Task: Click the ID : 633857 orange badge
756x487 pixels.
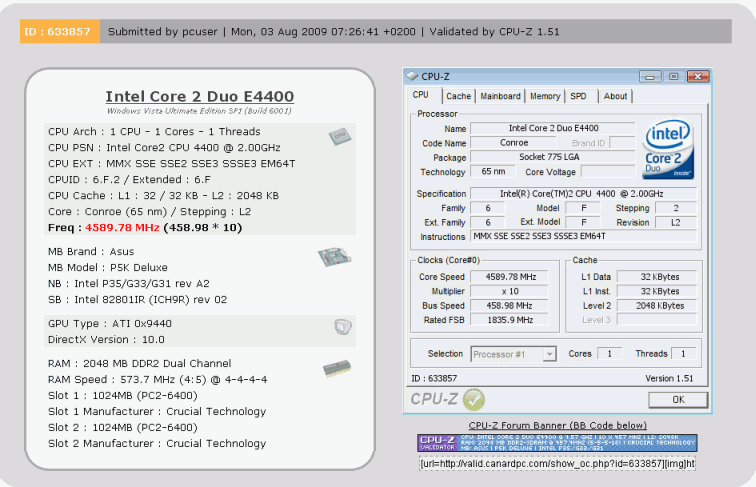Action: click(x=60, y=31)
